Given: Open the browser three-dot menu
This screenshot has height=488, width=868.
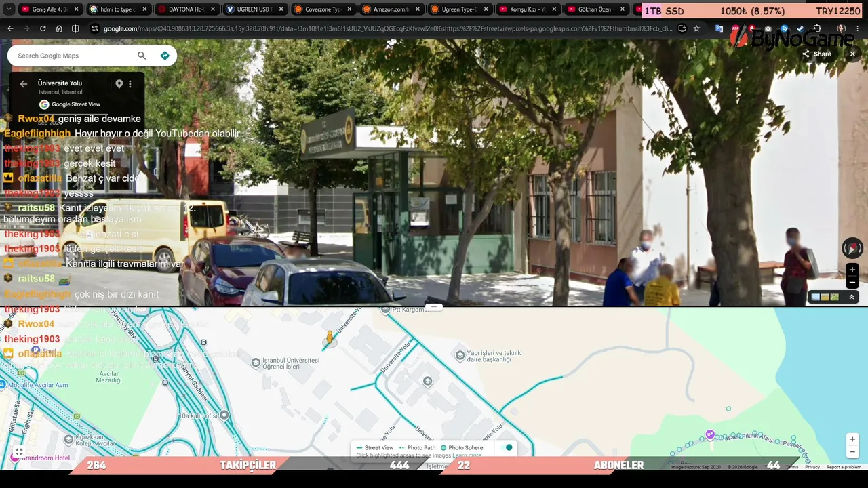Looking at the screenshot, I should coord(858,28).
